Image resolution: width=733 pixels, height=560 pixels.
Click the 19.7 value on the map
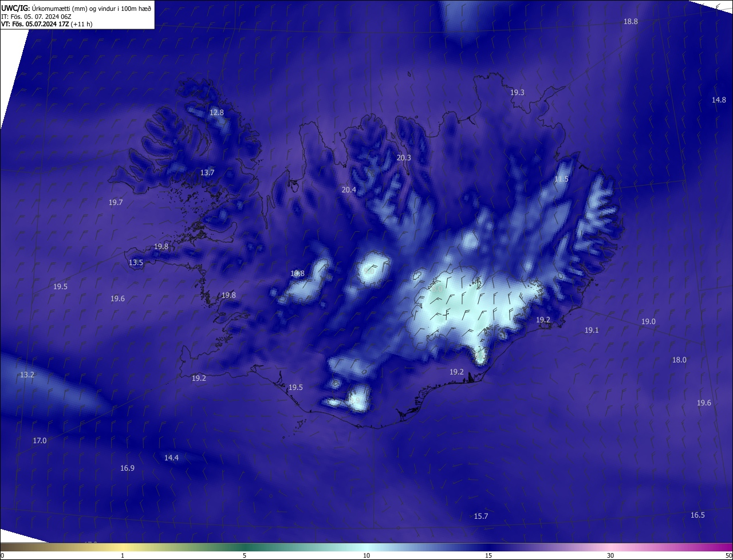pos(116,202)
